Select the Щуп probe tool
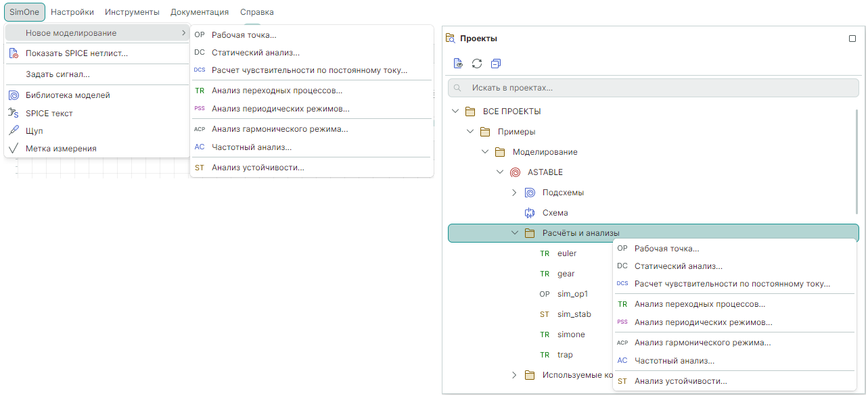This screenshot has height=396, width=868. coord(34,130)
